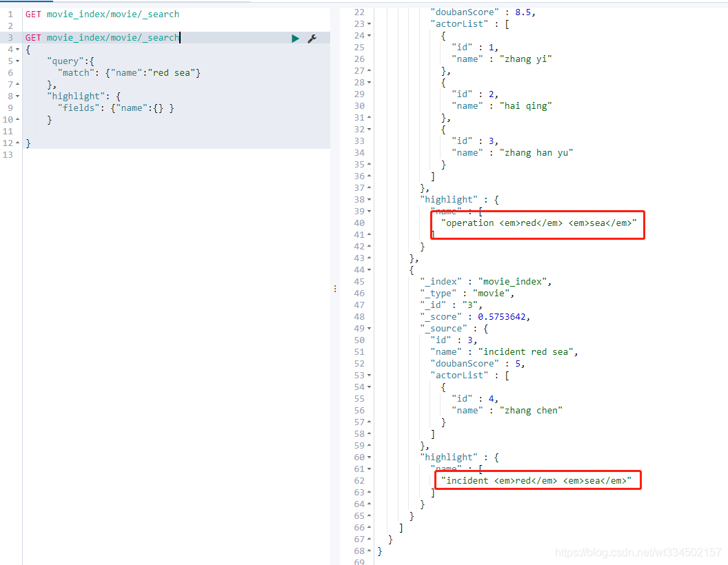
Task: Click the doubanScore 5 line
Action: pyautogui.click(x=477, y=364)
